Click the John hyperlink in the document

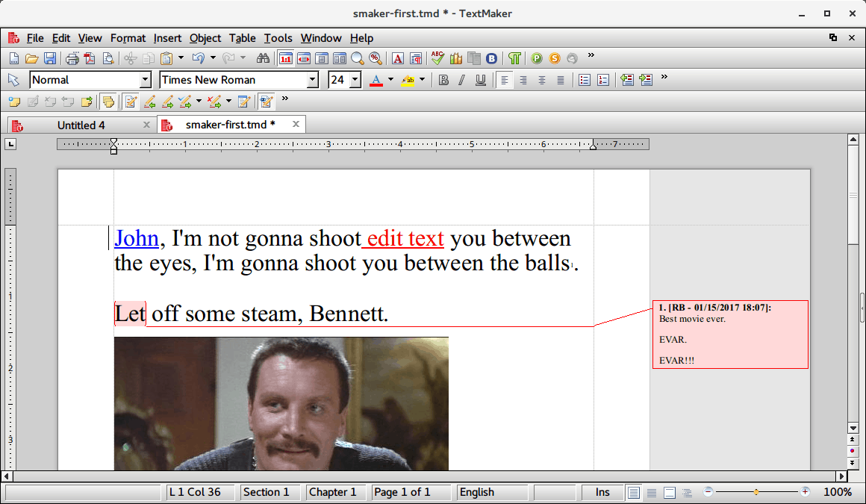click(x=137, y=239)
